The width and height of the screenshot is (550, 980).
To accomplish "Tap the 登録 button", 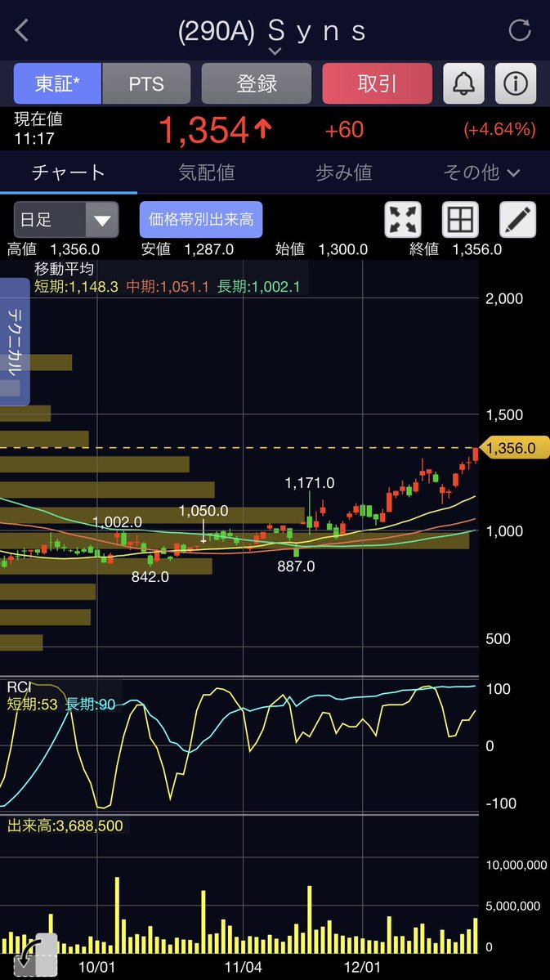I will click(257, 83).
